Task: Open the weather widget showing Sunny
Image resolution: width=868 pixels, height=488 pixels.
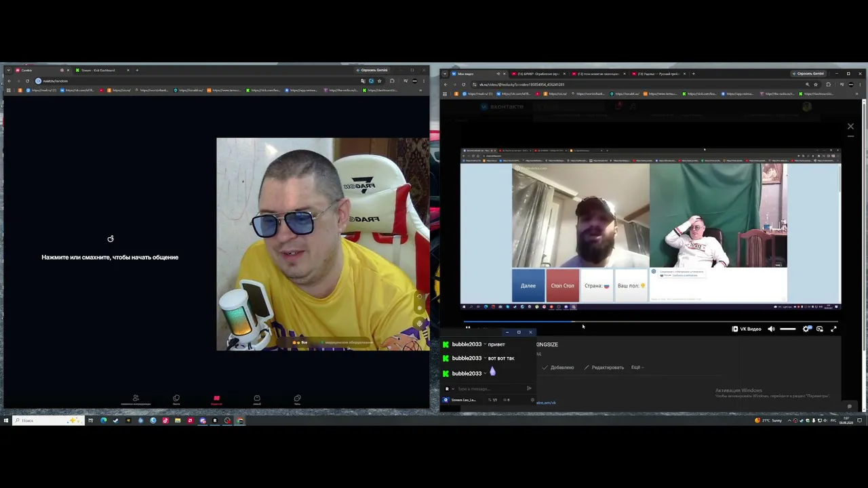Action: 768,421
